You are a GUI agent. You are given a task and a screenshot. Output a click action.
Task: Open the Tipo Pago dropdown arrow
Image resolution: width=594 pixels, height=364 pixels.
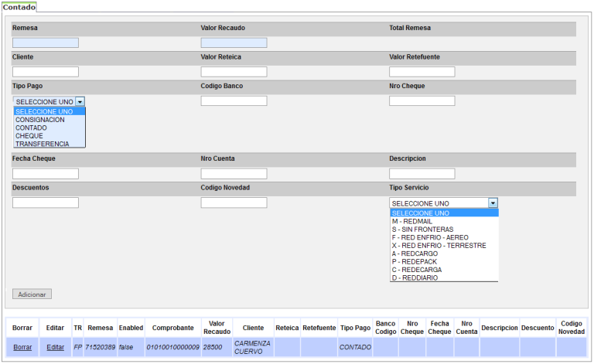coord(80,101)
